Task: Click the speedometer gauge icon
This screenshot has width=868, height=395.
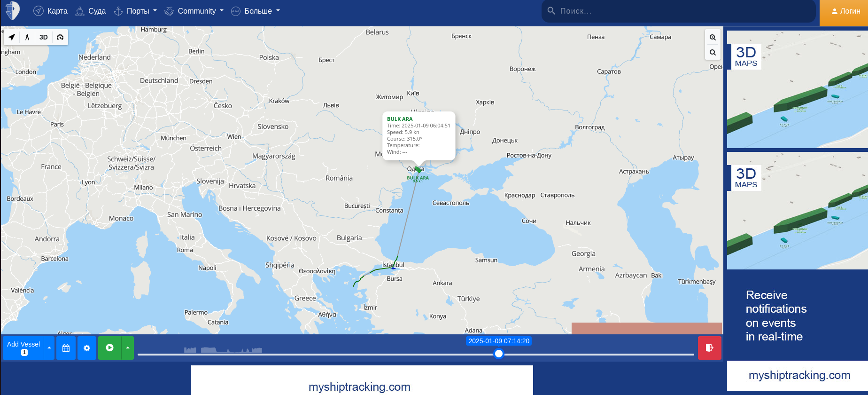Action: point(60,37)
